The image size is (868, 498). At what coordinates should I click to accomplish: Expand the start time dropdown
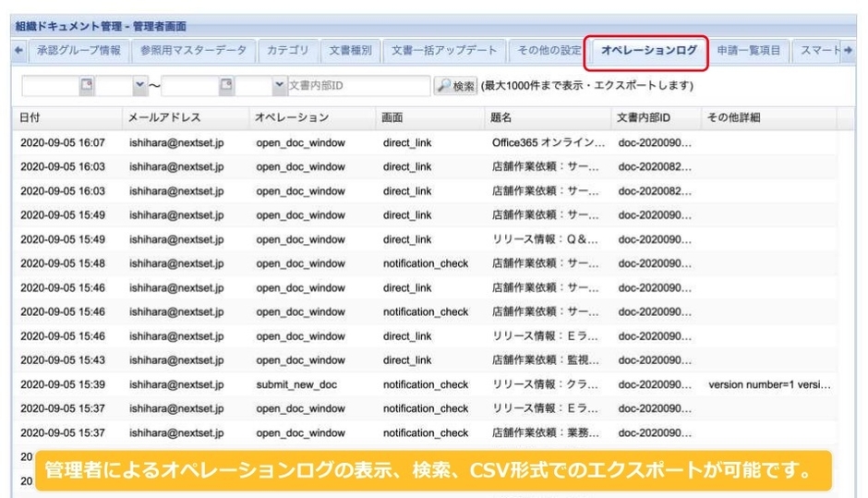tap(139, 85)
